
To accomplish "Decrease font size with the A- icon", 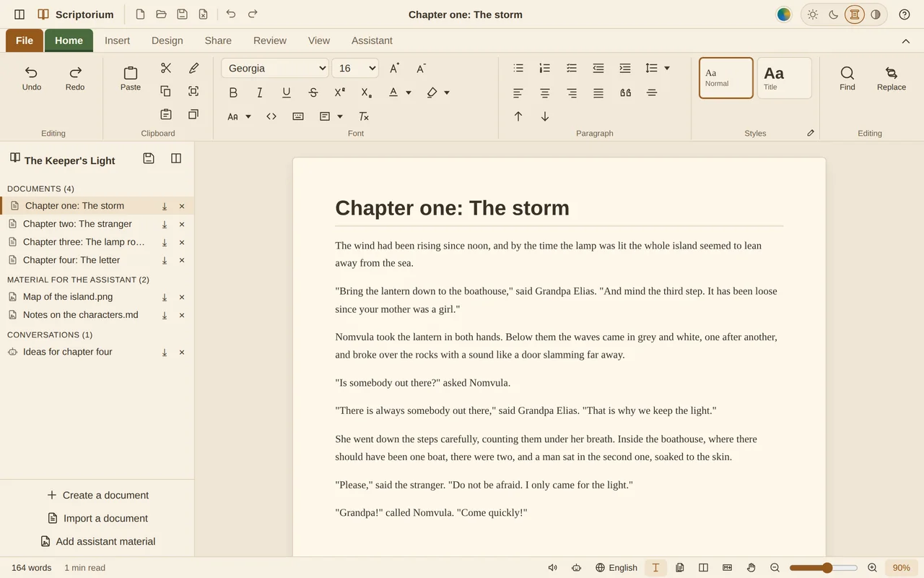I will (421, 68).
